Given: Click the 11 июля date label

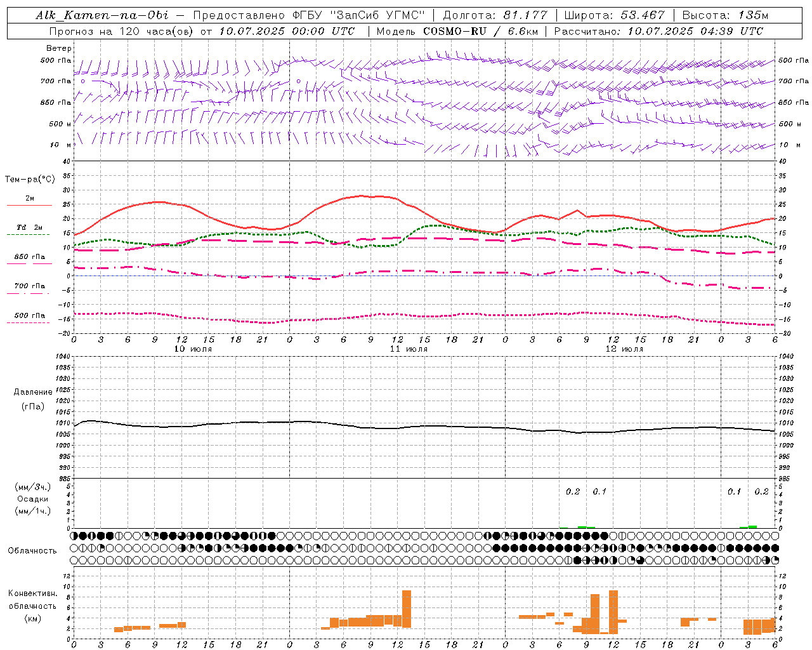Looking at the screenshot, I should tap(409, 348).
